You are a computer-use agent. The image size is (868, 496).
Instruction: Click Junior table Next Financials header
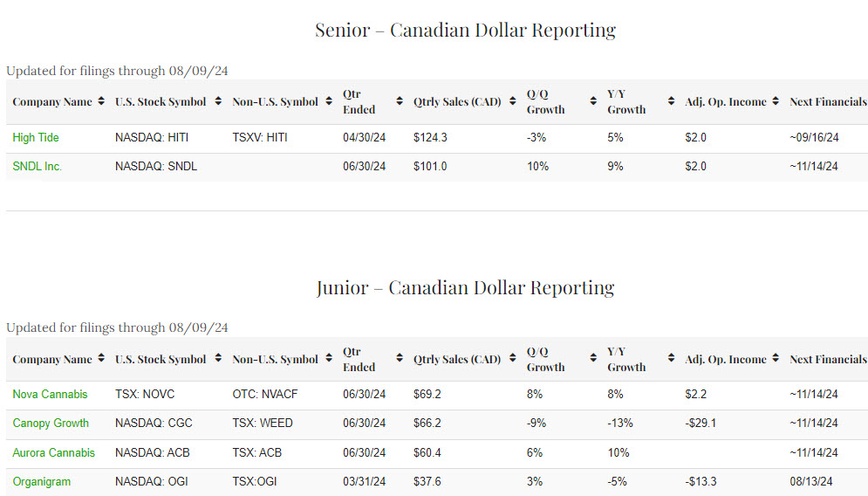(x=827, y=360)
